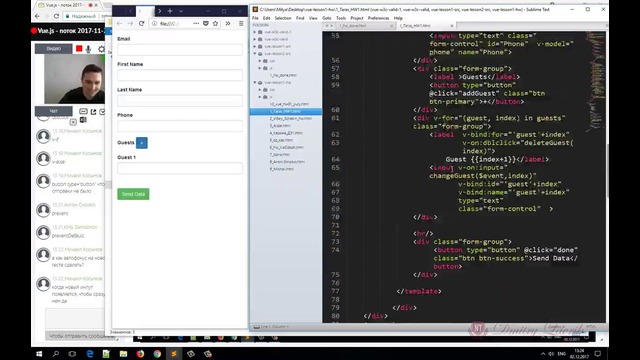Open Task View on the taskbar
The image size is (640, 360).
[x=72, y=354]
